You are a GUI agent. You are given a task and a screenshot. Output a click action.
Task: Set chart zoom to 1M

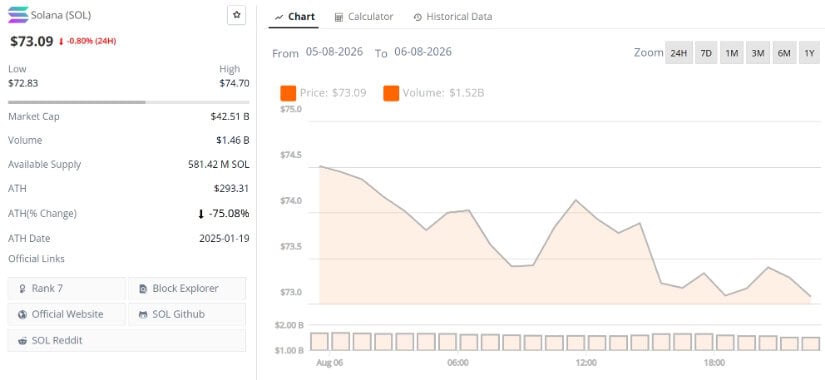732,53
